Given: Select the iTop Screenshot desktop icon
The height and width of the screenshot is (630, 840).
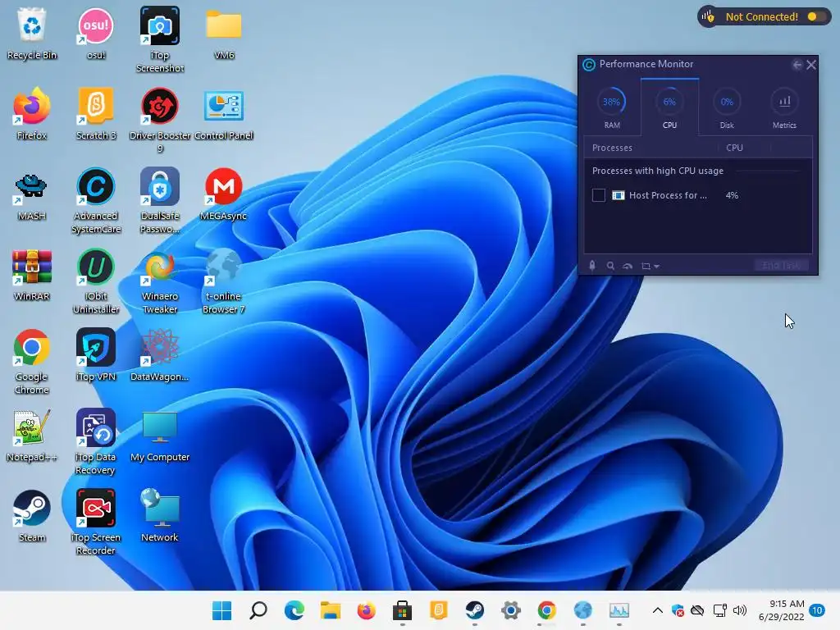Looking at the screenshot, I should point(160,39).
